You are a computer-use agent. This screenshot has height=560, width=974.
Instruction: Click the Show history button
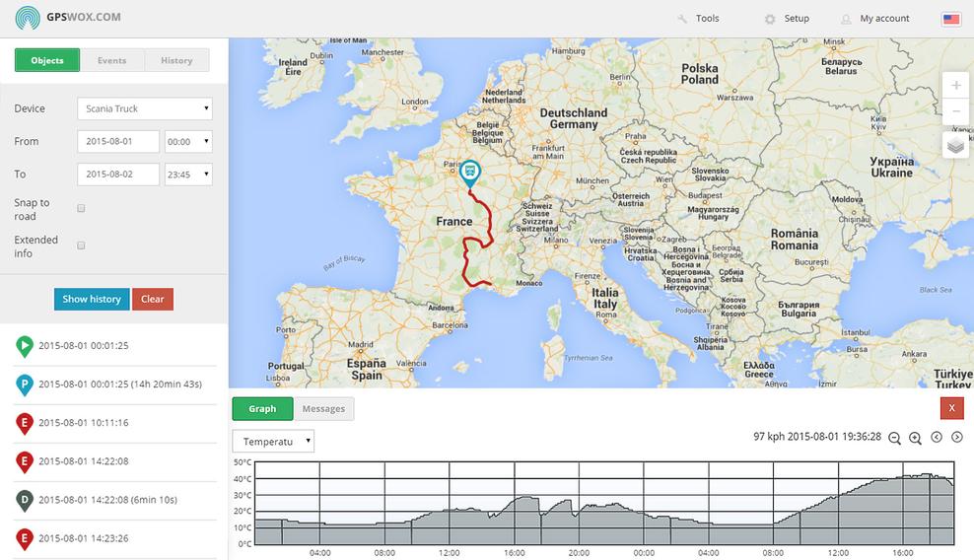tap(92, 299)
